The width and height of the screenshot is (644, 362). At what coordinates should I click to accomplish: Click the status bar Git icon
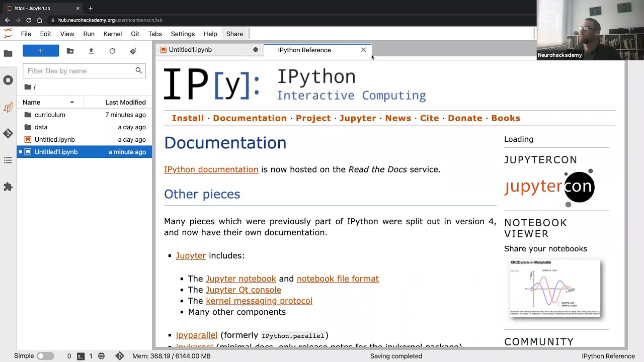click(119, 356)
